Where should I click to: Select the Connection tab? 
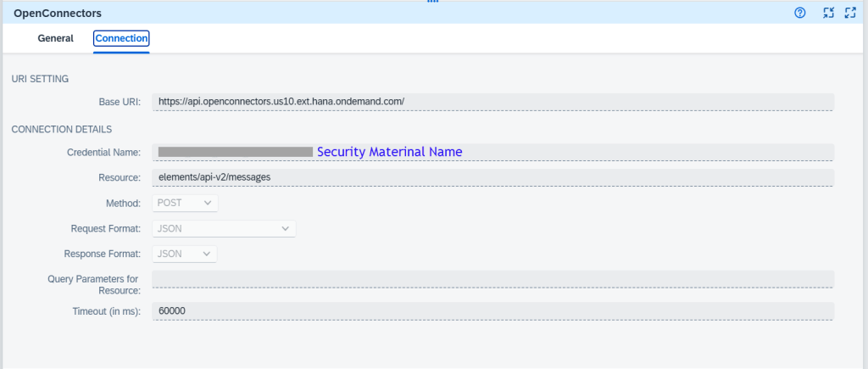(x=121, y=38)
